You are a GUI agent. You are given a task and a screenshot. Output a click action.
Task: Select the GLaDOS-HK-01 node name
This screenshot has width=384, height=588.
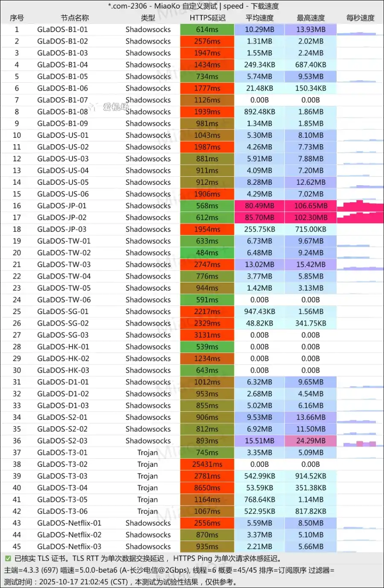click(63, 347)
